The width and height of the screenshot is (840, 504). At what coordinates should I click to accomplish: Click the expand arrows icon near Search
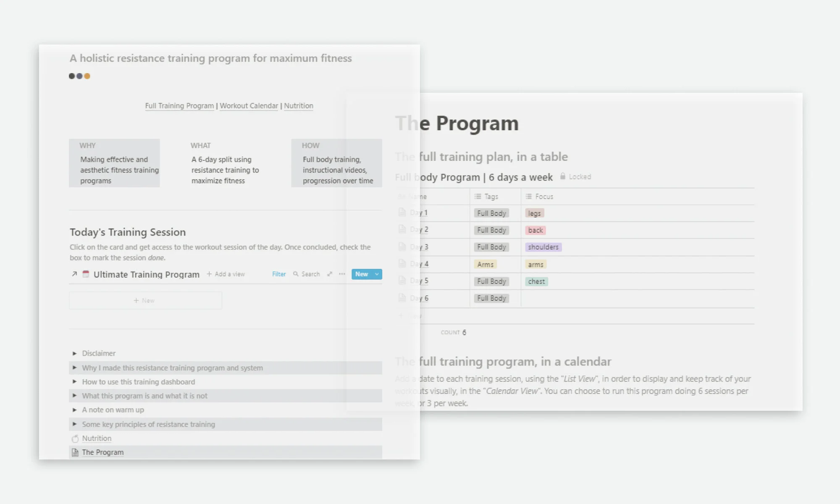[x=330, y=274]
